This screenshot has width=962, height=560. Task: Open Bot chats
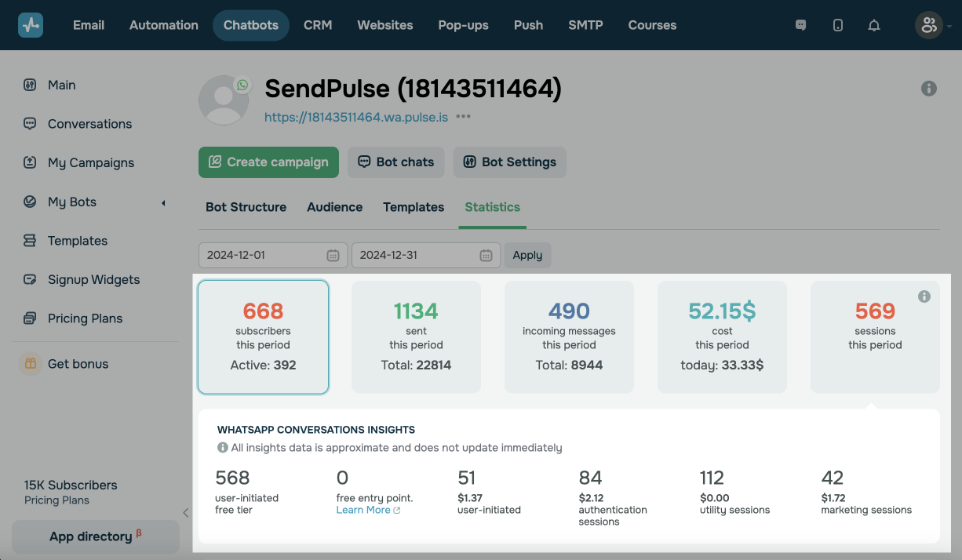click(x=396, y=162)
